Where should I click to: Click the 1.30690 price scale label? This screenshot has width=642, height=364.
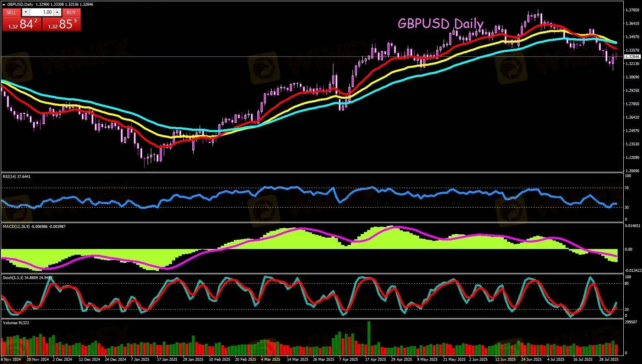click(632, 77)
